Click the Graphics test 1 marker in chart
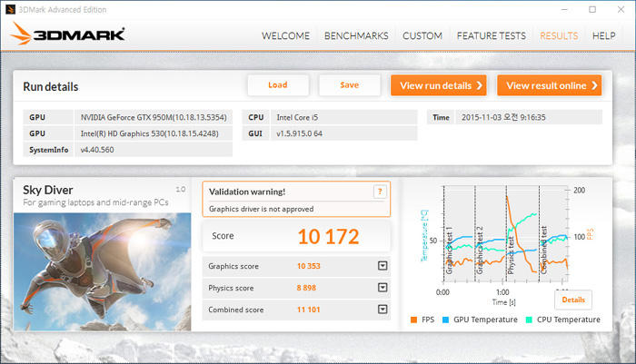636x364 pixels. (x=449, y=251)
